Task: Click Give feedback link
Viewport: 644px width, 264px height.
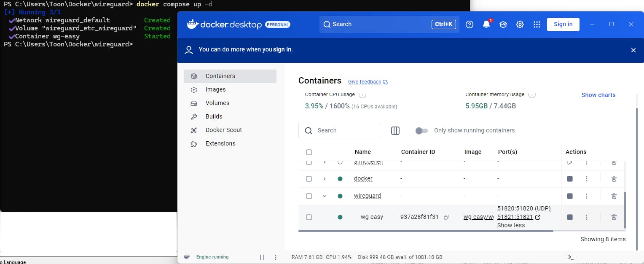Action: coord(365,82)
